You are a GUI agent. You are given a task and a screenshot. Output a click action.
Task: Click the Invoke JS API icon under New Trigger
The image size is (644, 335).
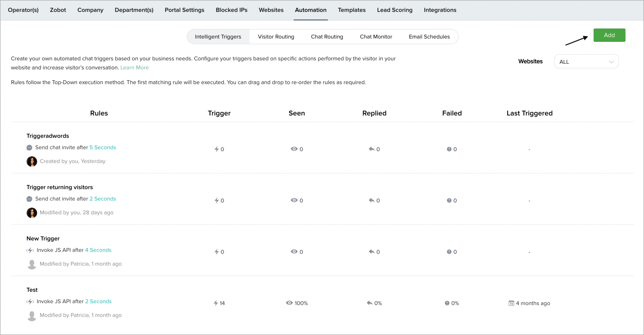click(x=30, y=250)
